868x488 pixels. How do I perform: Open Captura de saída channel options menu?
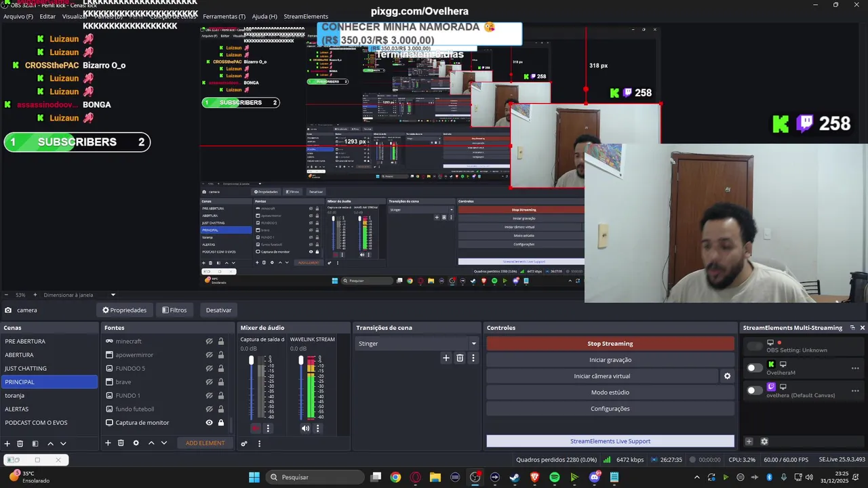[268, 428]
